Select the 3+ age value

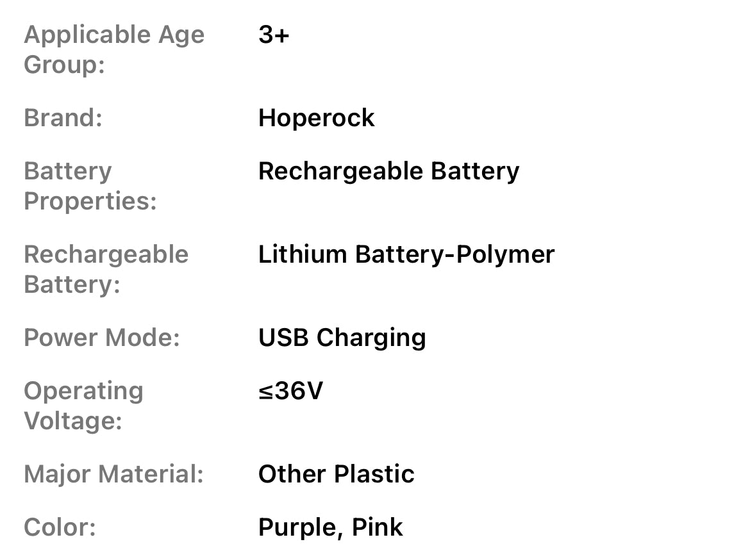coord(274,35)
